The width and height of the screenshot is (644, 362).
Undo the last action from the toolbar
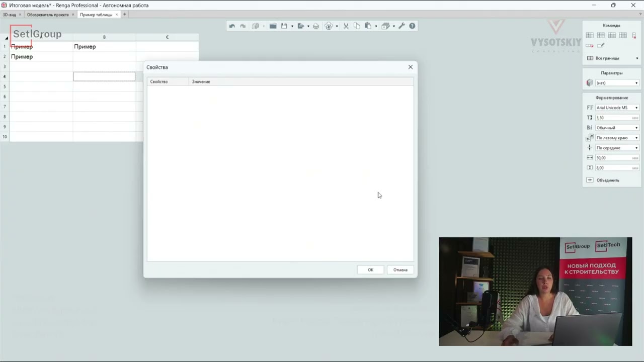pyautogui.click(x=232, y=26)
